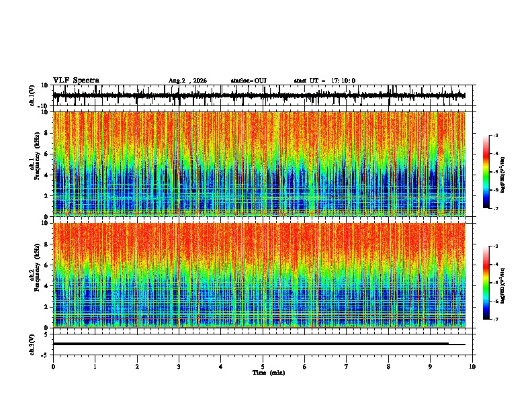The image size is (532, 411).
Task: Click the "7" tick label on time axis
Action: [x=347, y=367]
